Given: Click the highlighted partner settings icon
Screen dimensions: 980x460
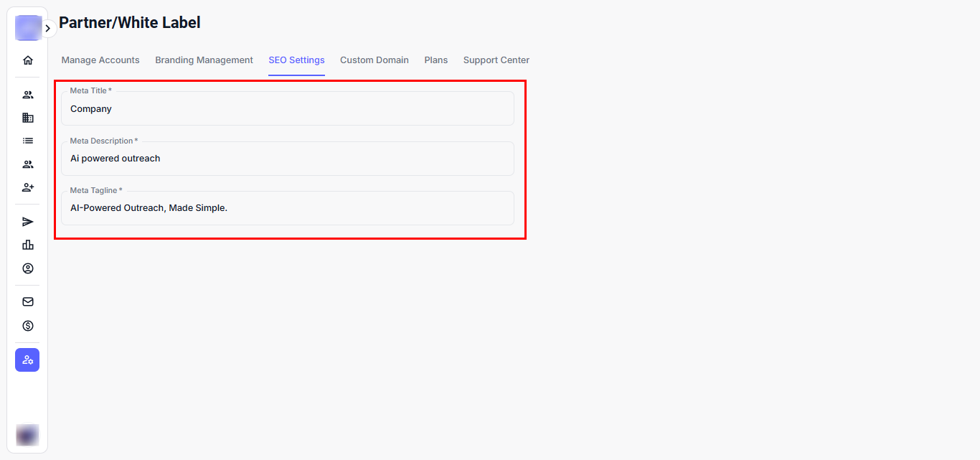Looking at the screenshot, I should pos(27,360).
